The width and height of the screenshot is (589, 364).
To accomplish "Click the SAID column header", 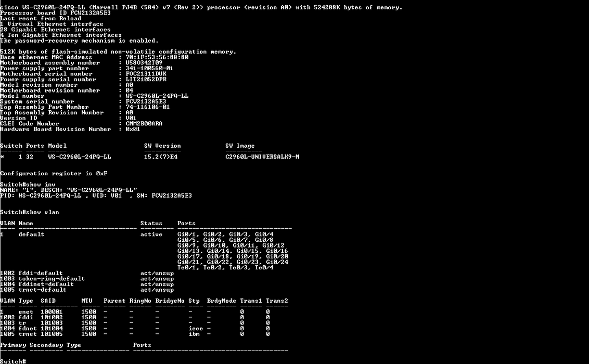I will pos(48,301).
